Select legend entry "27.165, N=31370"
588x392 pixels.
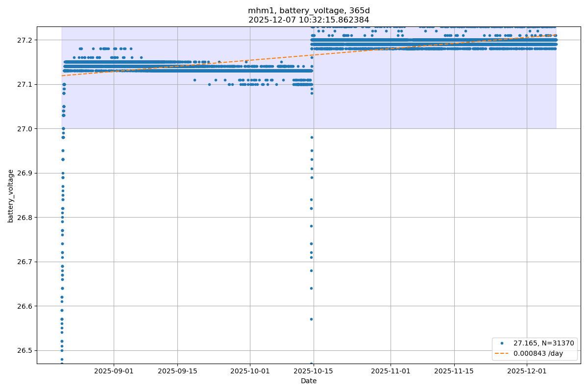(543, 343)
